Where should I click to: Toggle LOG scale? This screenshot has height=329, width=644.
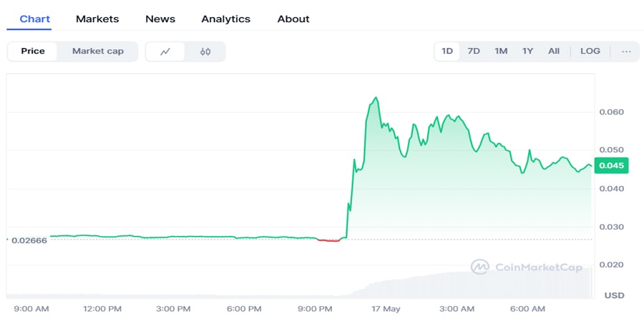coord(590,51)
